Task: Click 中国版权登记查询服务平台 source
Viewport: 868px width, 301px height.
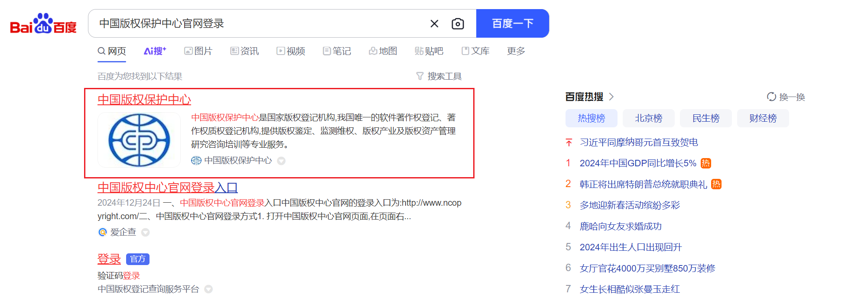Action: click(148, 289)
